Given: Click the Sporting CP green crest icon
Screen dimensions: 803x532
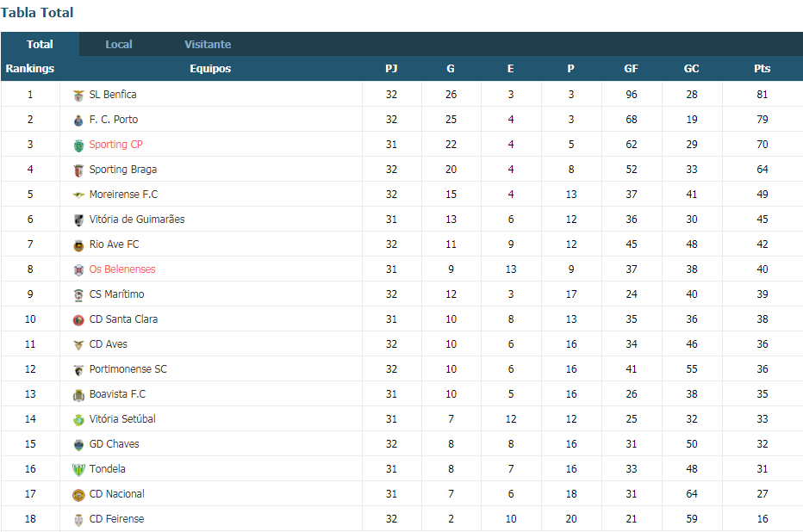Looking at the screenshot, I should [x=78, y=145].
